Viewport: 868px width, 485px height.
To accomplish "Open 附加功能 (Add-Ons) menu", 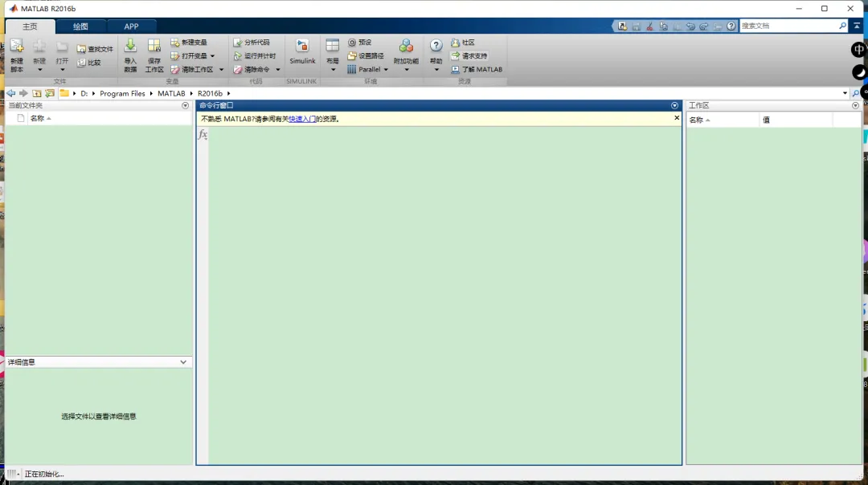I will (406, 55).
